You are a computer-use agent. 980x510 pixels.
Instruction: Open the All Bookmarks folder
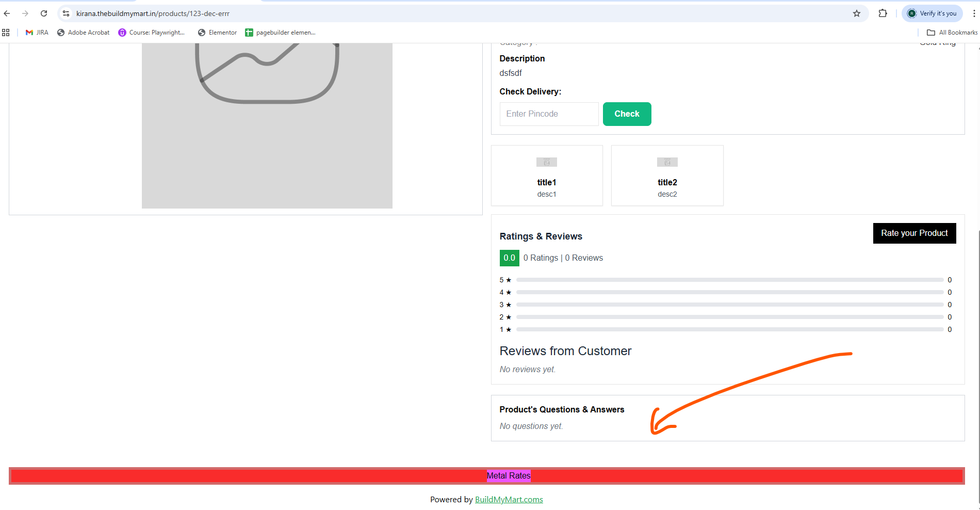click(x=952, y=33)
